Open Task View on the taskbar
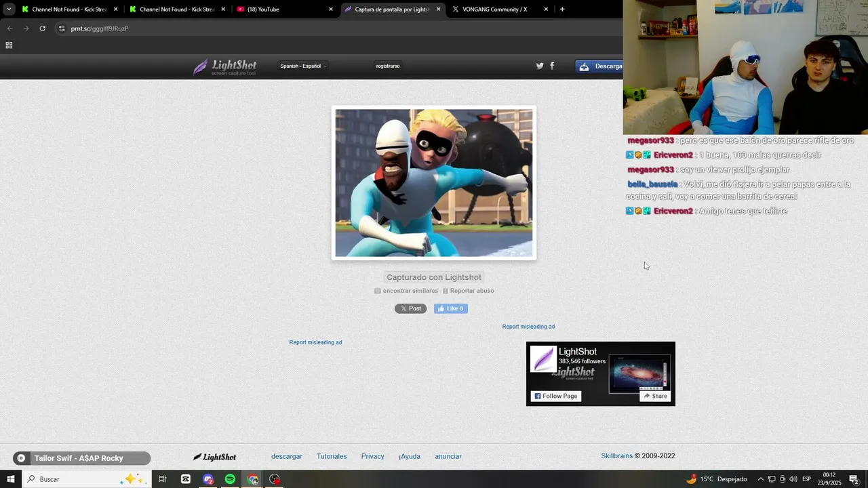Screen dimensions: 868x488 click(163, 479)
